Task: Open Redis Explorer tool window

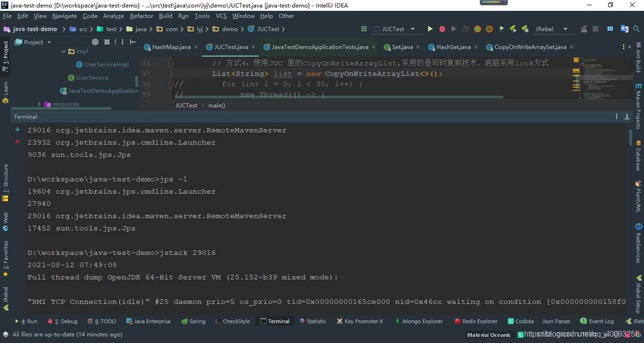Action: pyautogui.click(x=476, y=321)
